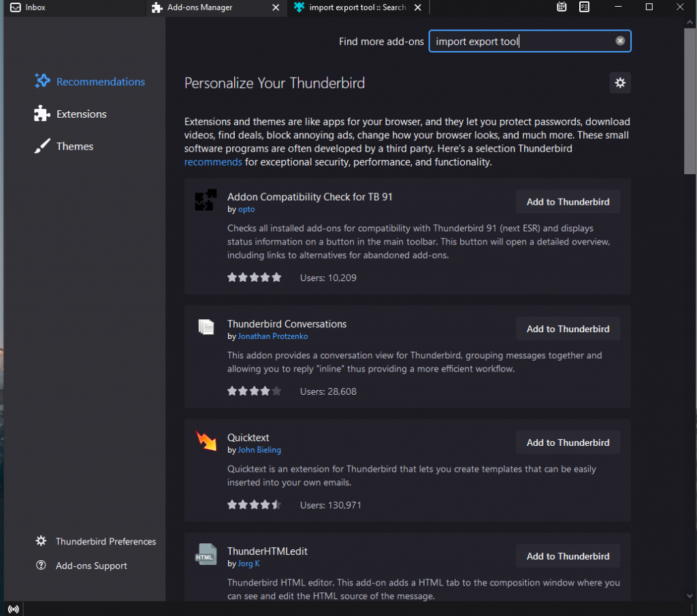Image resolution: width=697 pixels, height=616 pixels.
Task: Click the scrollbar up arrow
Action: point(690,22)
